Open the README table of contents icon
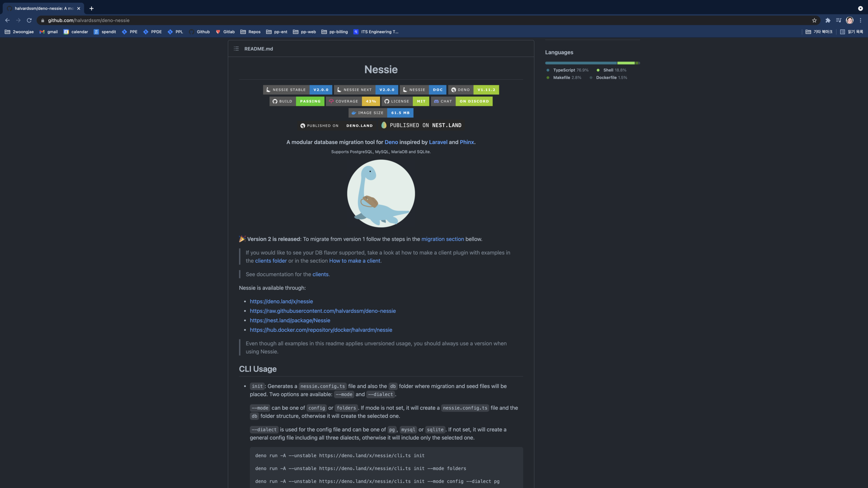 point(236,49)
